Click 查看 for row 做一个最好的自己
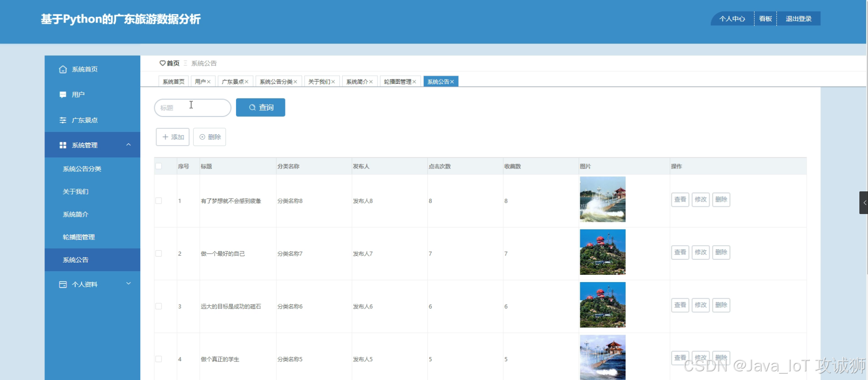868x380 pixels. pyautogui.click(x=680, y=252)
